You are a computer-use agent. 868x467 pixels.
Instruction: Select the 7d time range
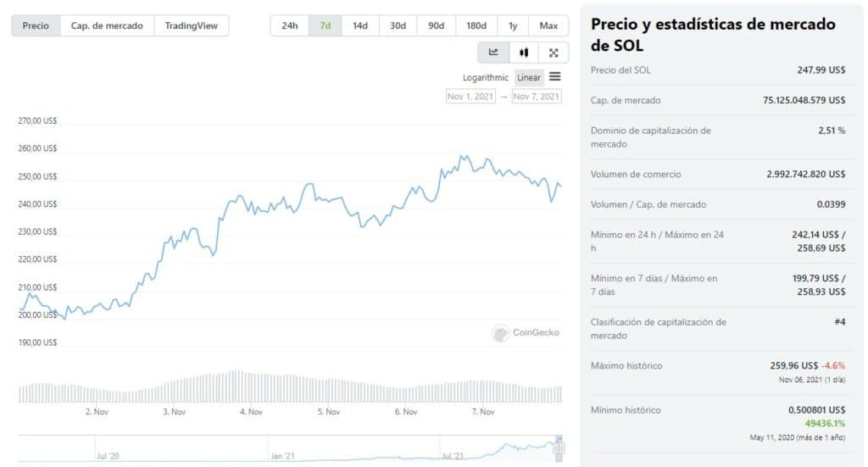click(x=325, y=25)
